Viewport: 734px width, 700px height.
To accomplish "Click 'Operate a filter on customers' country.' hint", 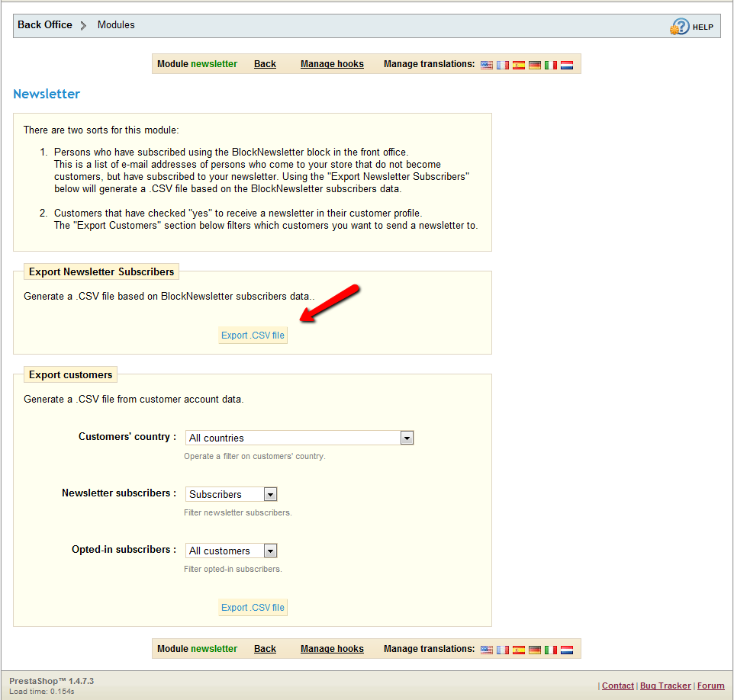I will [x=255, y=456].
